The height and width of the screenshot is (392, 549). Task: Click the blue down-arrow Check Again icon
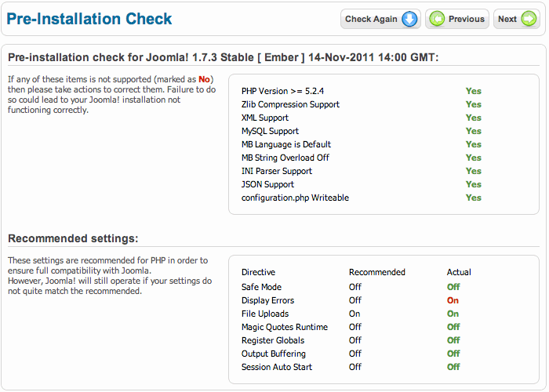point(409,19)
